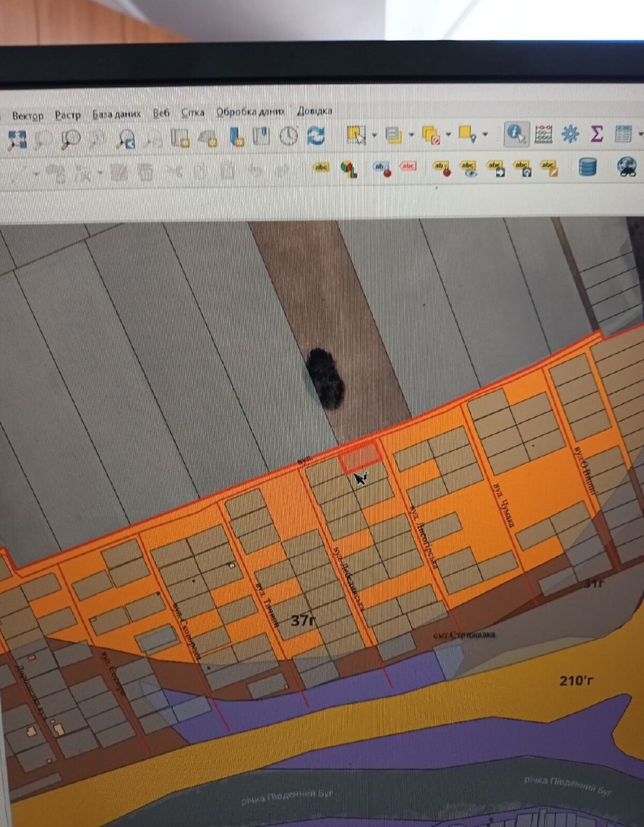Click the Layer Labeling Options abc button
The width and height of the screenshot is (644, 827).
(321, 167)
